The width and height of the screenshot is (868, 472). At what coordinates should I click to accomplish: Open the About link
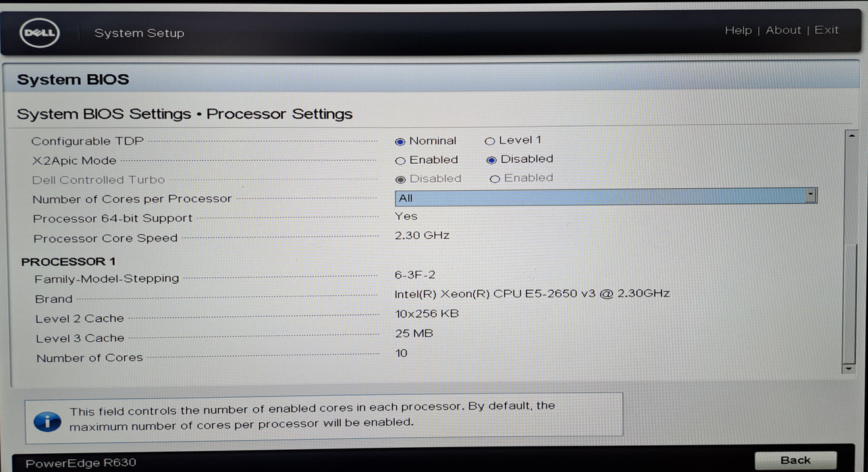pos(783,30)
